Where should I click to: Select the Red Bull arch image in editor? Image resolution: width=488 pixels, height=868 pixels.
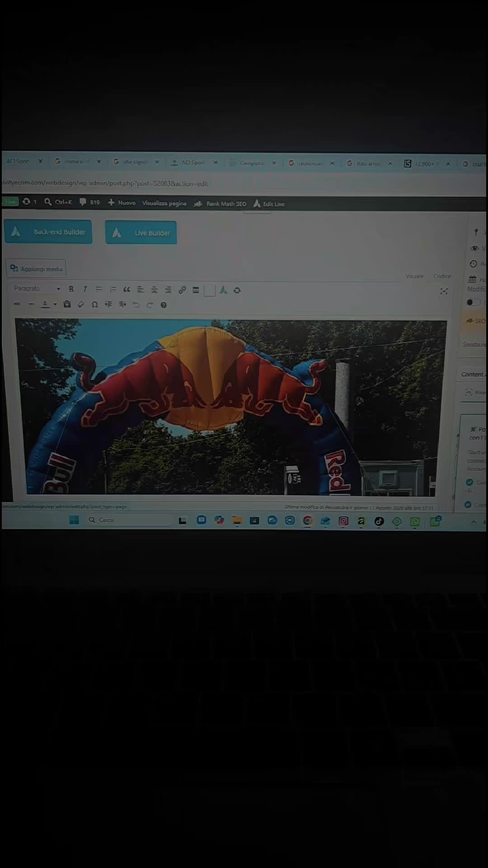coord(230,407)
